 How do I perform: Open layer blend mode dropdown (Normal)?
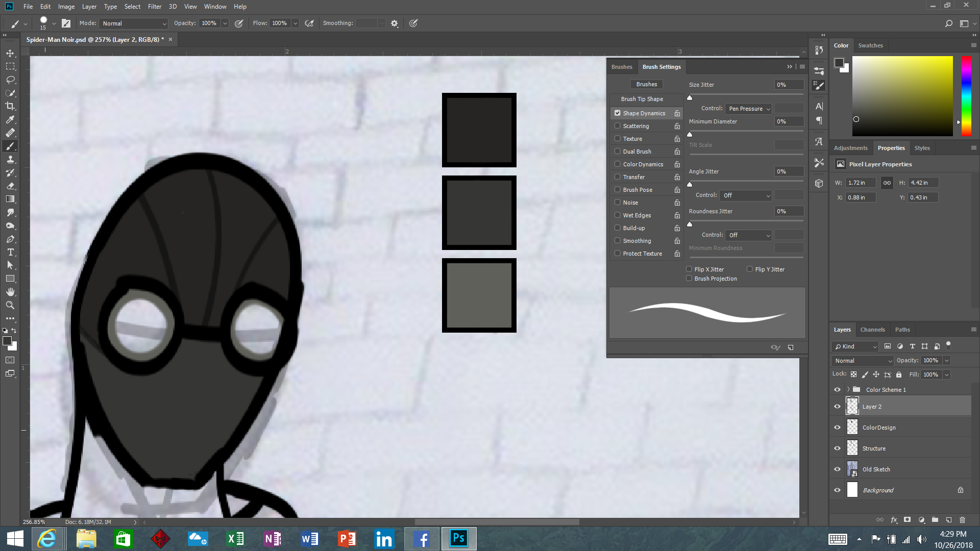[x=863, y=361]
